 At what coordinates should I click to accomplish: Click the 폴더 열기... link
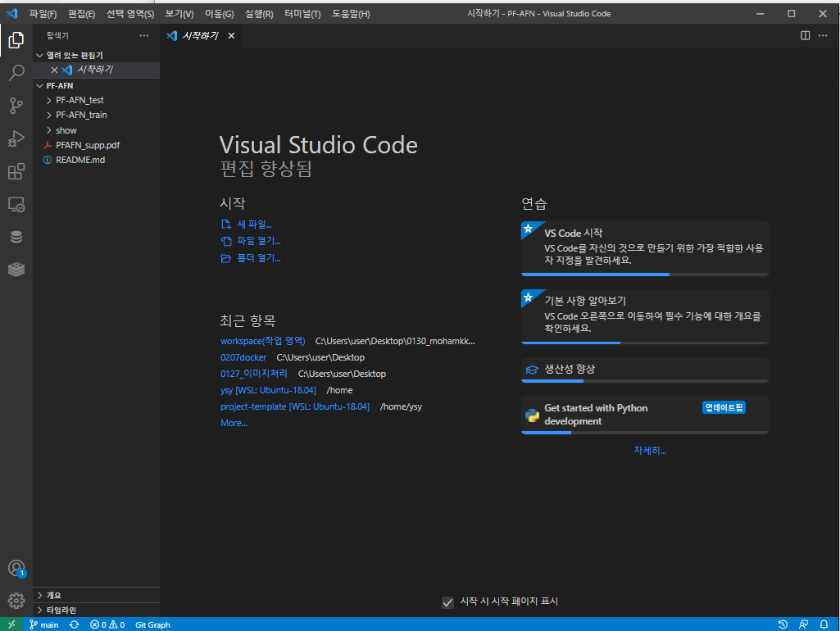click(x=259, y=258)
